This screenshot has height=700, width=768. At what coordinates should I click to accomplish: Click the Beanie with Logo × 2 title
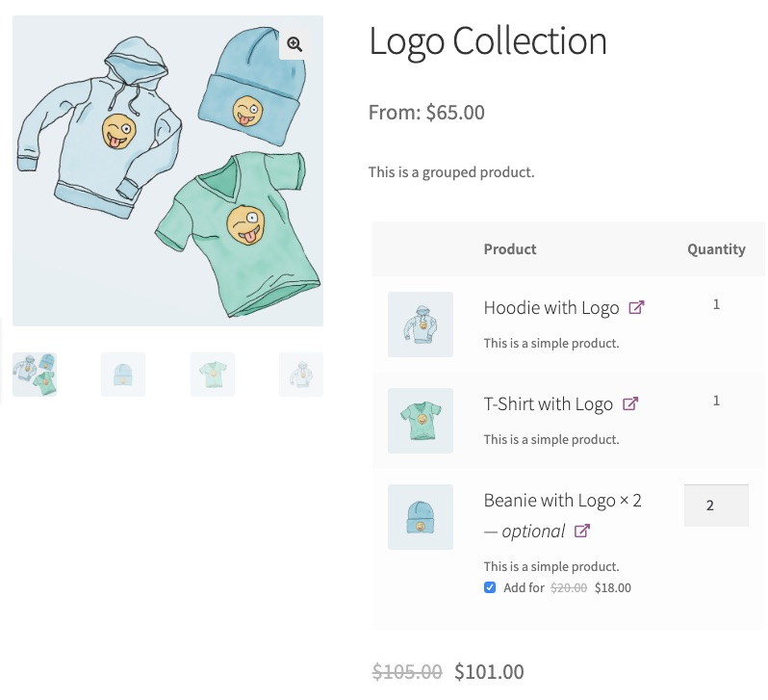click(562, 501)
